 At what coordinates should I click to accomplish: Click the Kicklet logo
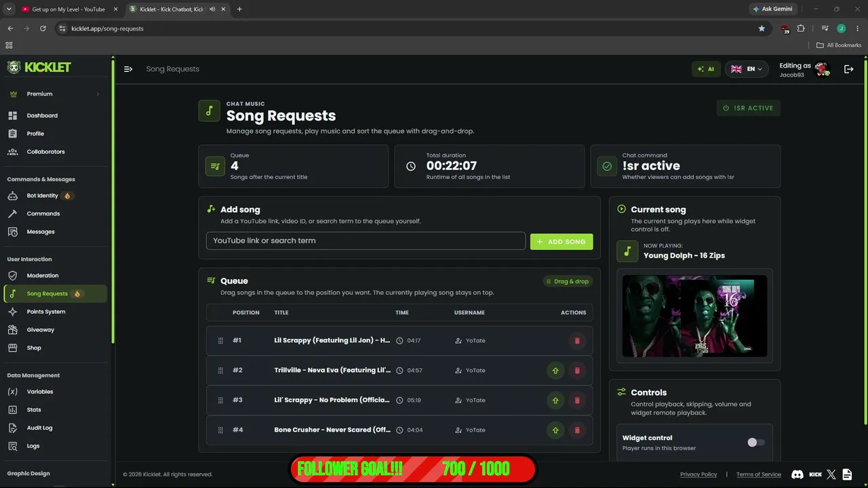(39, 67)
